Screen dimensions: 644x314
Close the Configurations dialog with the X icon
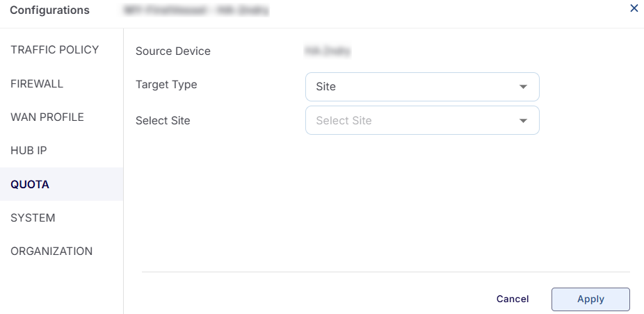click(x=634, y=8)
